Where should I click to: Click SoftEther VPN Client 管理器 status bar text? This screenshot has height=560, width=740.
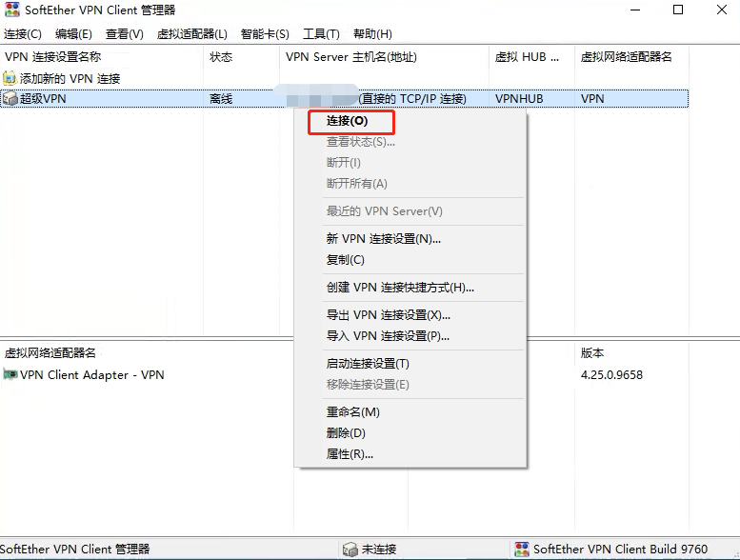[75, 550]
